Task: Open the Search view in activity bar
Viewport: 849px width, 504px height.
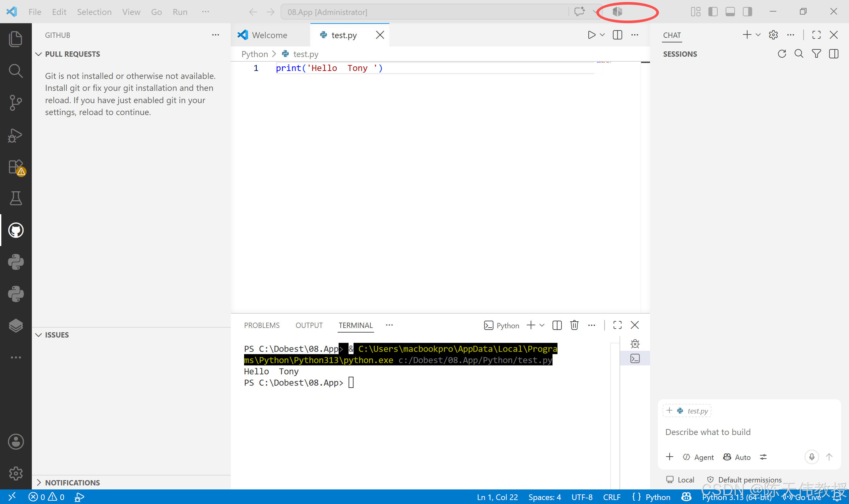Action: pos(16,71)
